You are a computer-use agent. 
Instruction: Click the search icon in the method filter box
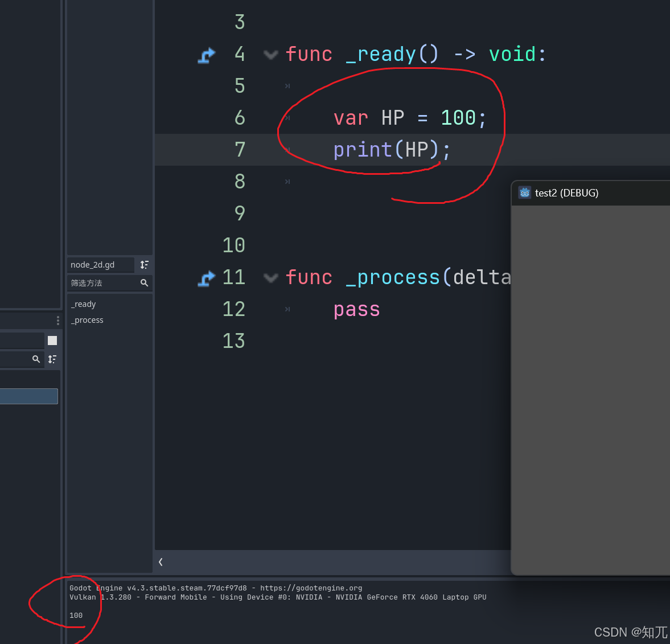[x=144, y=283]
